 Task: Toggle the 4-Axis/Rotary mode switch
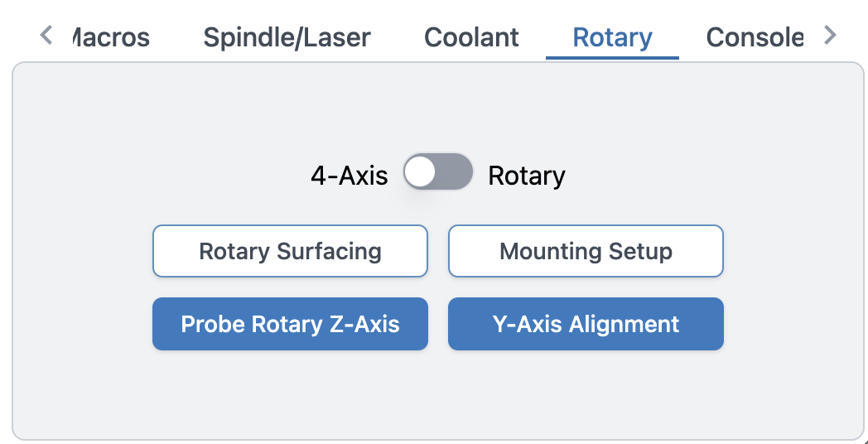pyautogui.click(x=438, y=171)
